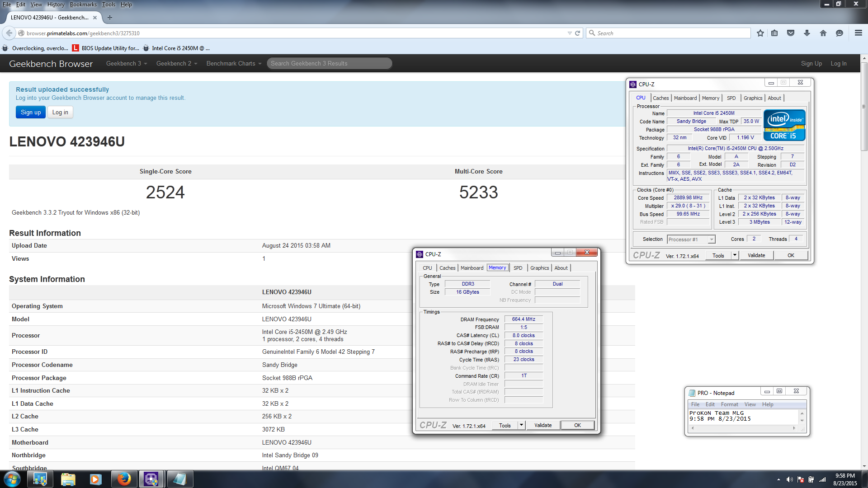Open the Firefox Tools menu
This screenshot has height=488, width=868.
108,5
